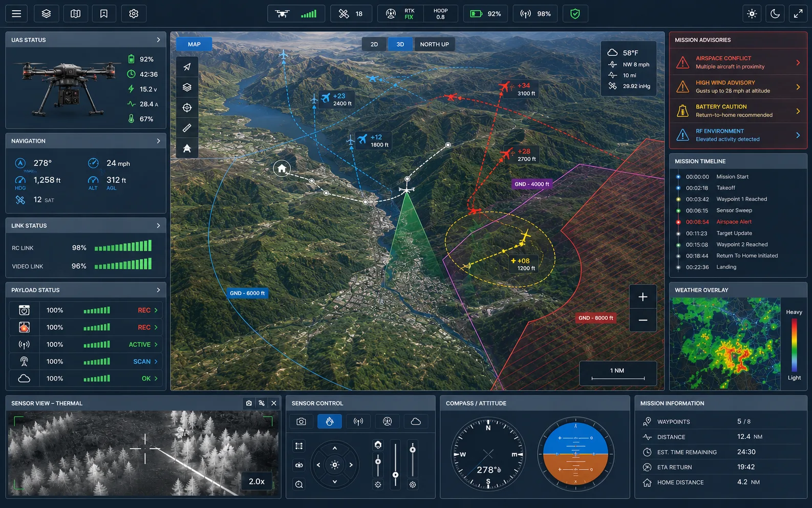Viewport: 812px width, 508px height.
Task: Select 3D map view
Action: 400,44
